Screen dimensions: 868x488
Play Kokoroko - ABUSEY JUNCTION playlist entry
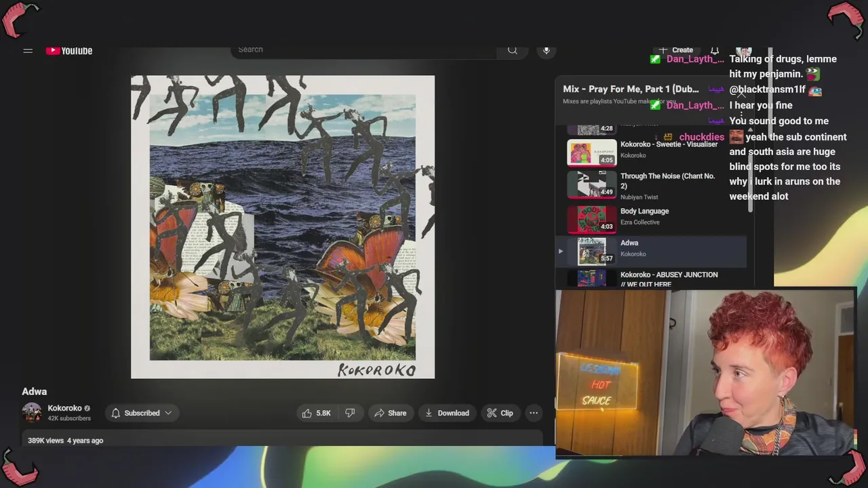(x=651, y=278)
